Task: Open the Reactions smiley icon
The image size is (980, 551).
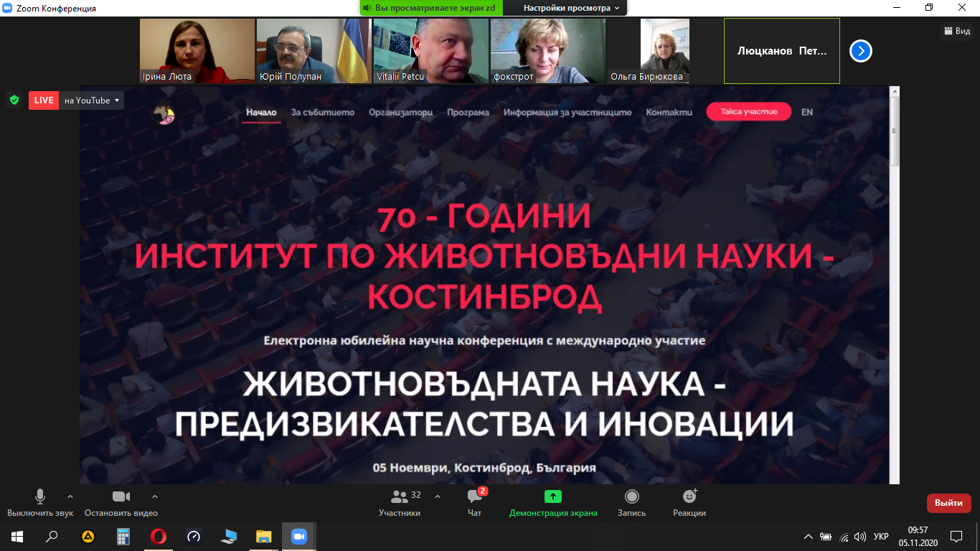Action: (x=689, y=496)
